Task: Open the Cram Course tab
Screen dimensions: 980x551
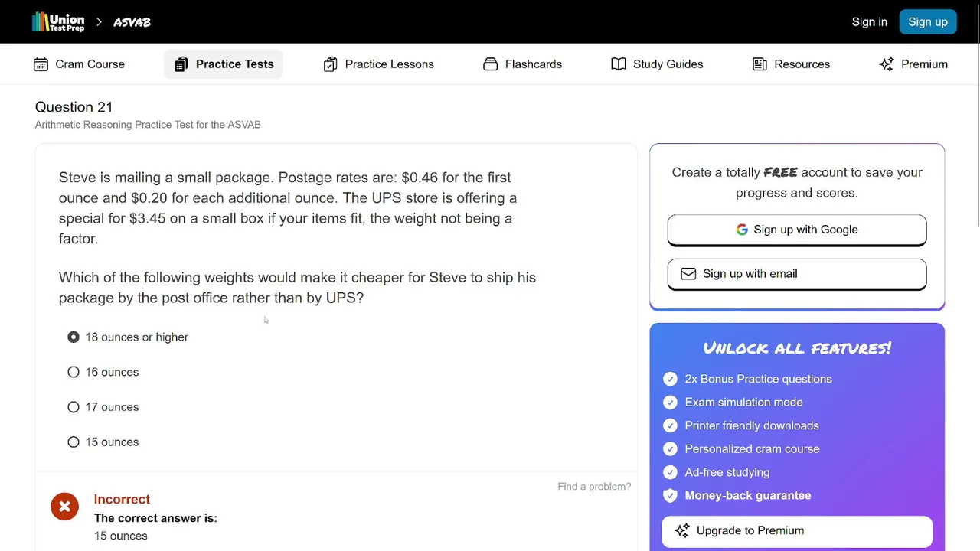Action: coord(80,64)
